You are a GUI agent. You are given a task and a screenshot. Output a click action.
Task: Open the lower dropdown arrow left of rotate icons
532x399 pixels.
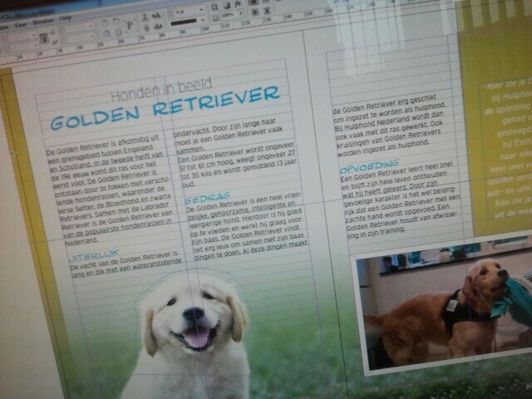click(92, 37)
